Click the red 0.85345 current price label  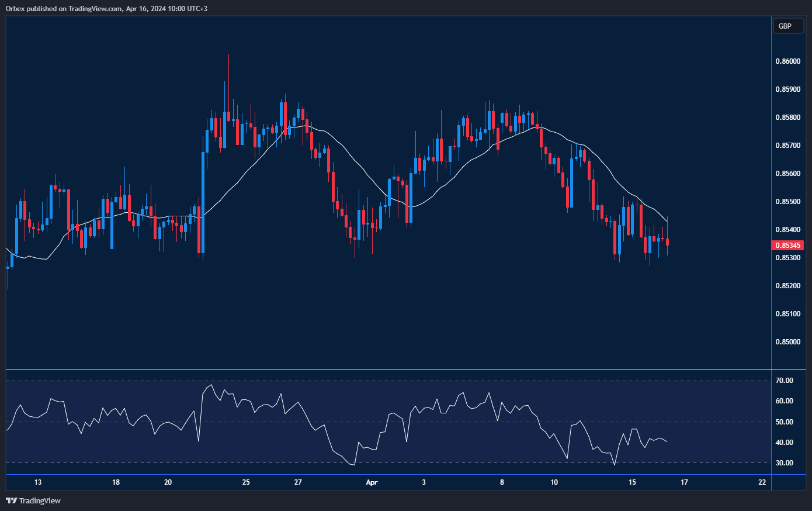[x=787, y=246]
